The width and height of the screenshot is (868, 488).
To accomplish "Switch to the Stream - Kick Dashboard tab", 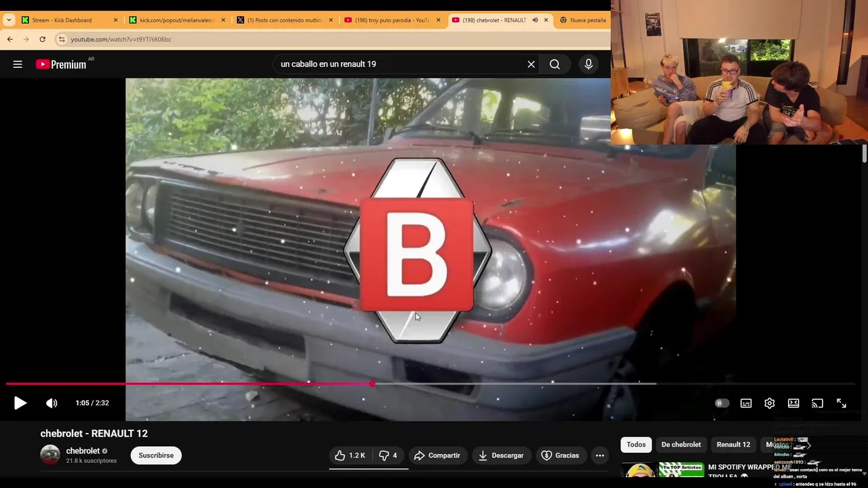I will pos(61,20).
